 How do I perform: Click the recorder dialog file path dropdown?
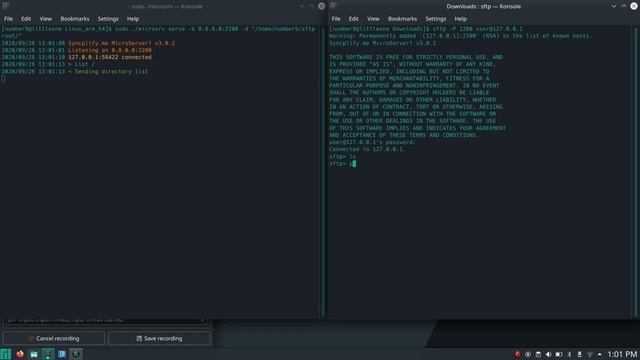point(106,321)
